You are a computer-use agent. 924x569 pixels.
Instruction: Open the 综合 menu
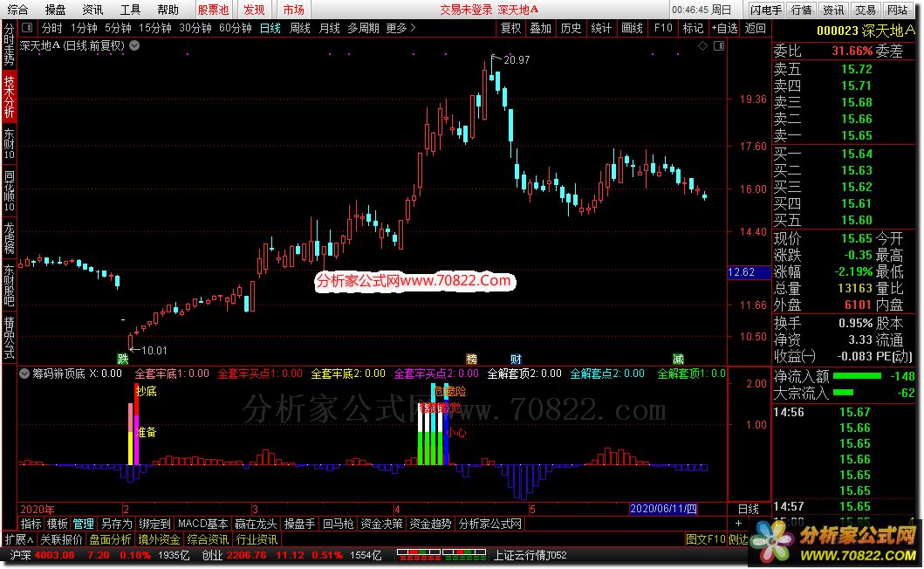[17, 10]
